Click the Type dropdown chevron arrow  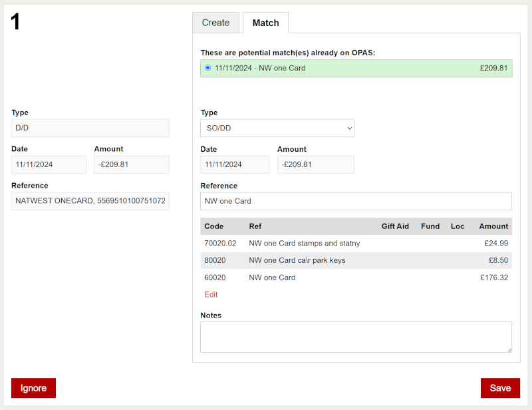349,128
